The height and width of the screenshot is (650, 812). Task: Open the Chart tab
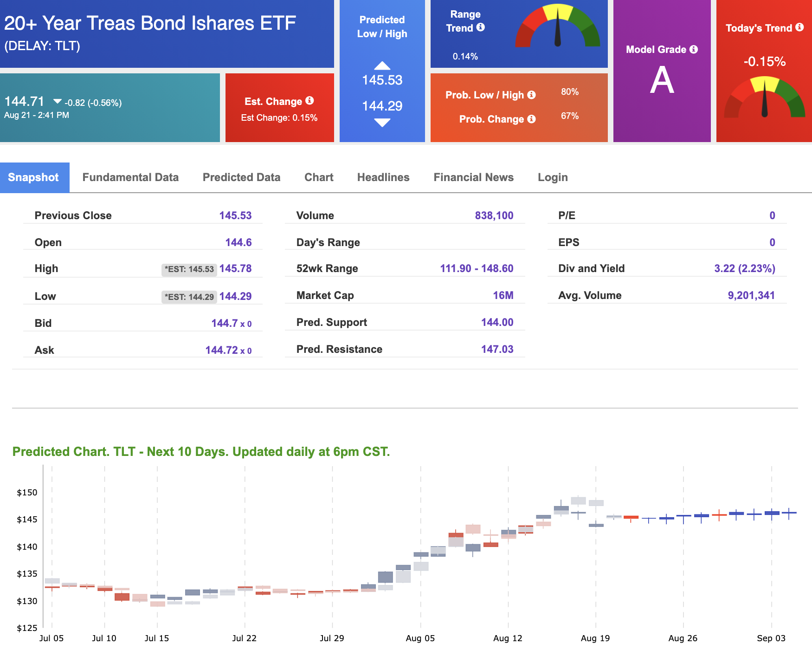319,177
